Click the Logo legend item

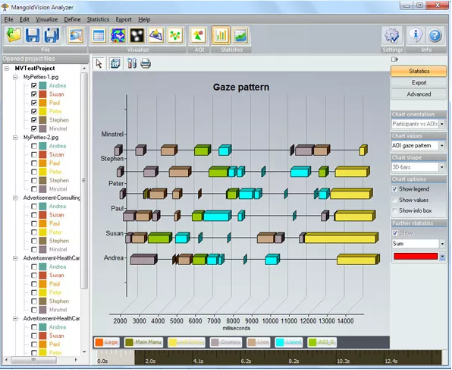[x=107, y=342]
